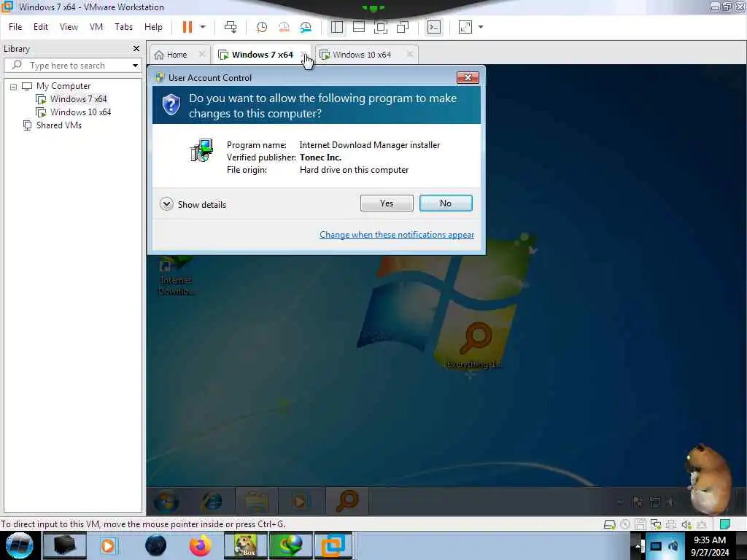The width and height of the screenshot is (747, 560).
Task: Select Shared VMs in the Library tree
Action: 58,125
